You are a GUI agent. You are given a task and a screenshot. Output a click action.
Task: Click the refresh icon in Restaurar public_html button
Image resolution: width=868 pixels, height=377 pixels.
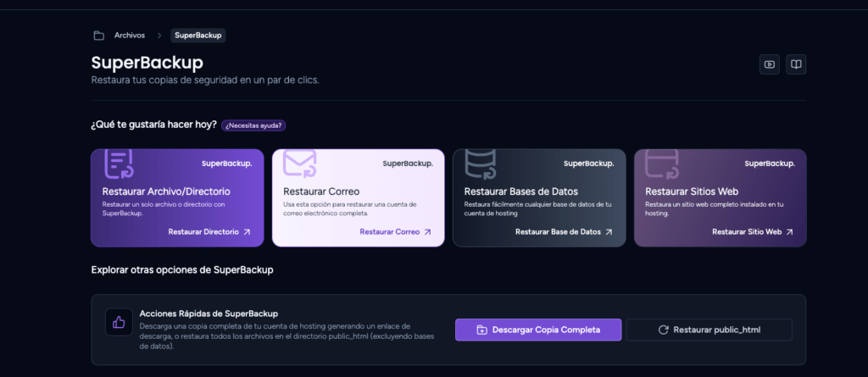coord(663,330)
